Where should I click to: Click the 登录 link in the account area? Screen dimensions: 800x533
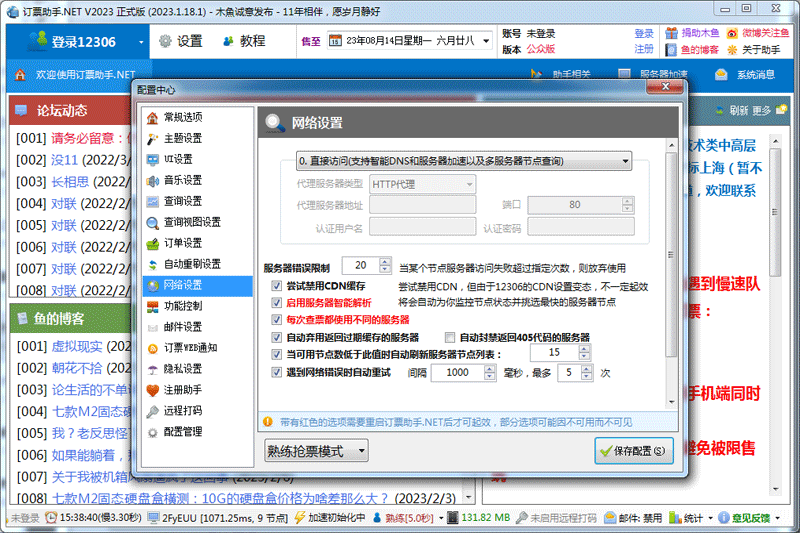click(644, 34)
